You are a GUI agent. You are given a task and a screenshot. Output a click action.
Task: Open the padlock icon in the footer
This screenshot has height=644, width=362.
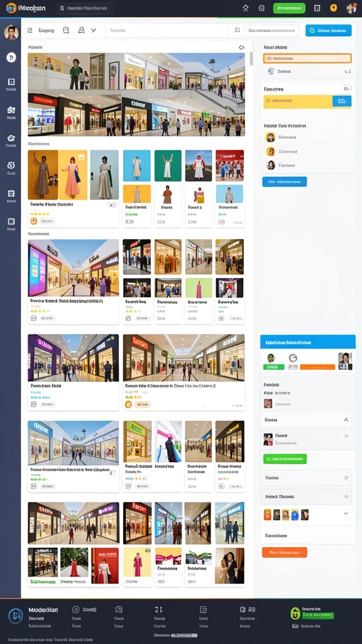pos(295,614)
